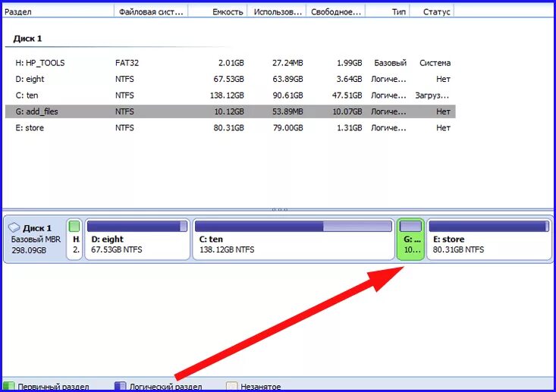
Task: Sort by the Статус column header
Action: click(x=435, y=11)
